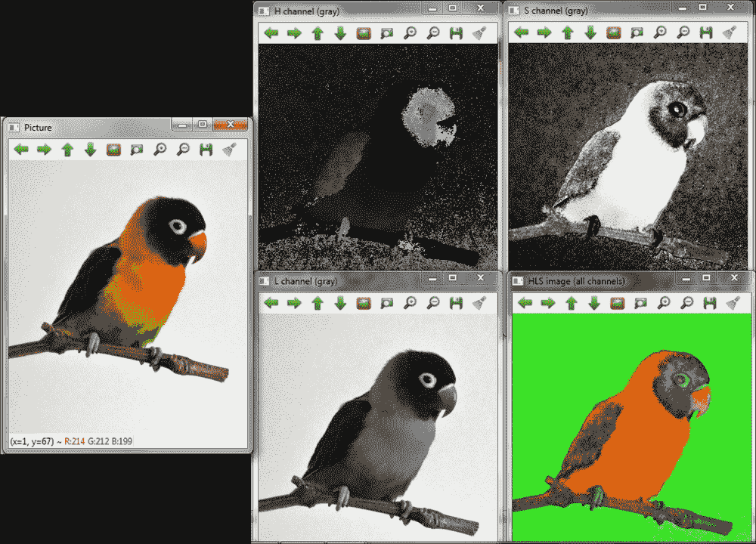Pan up arrow in H channel window

click(318, 33)
